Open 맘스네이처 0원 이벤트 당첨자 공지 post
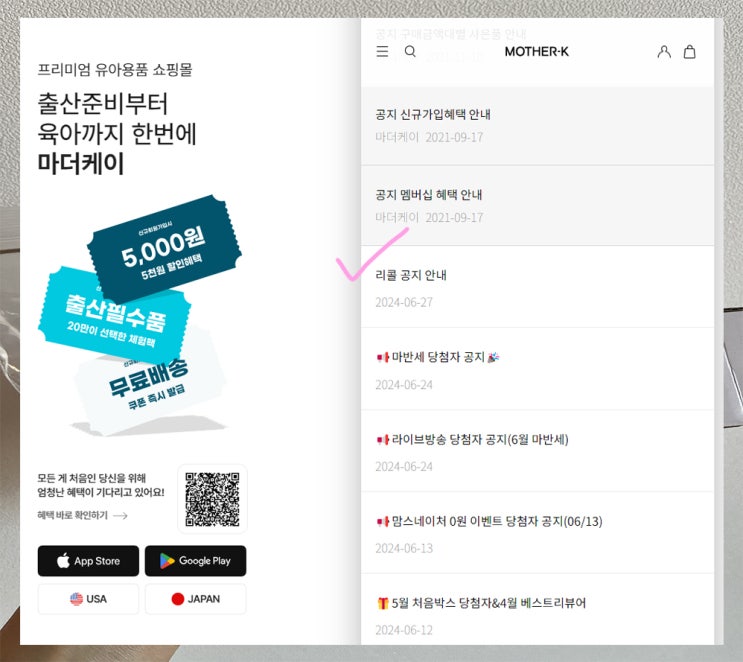The height and width of the screenshot is (662, 743). (537, 533)
